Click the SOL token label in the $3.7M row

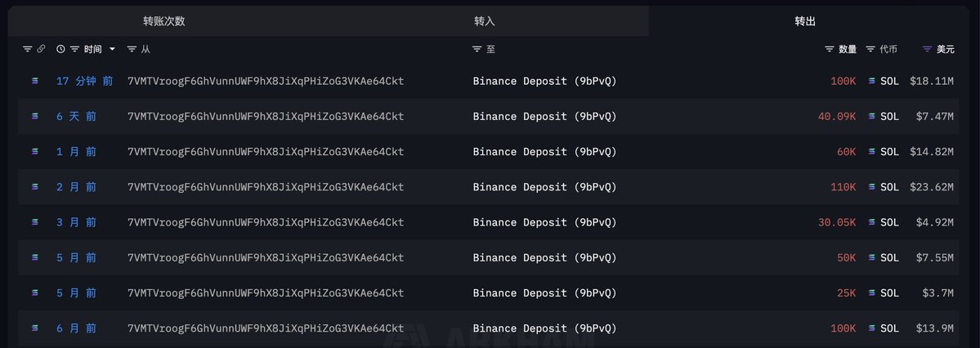point(889,292)
